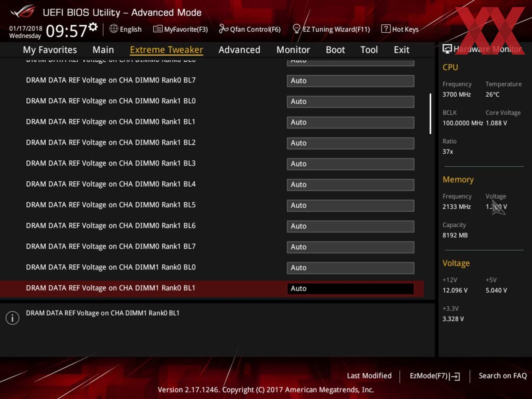The height and width of the screenshot is (399, 532).
Task: Open Auto field for DIMM0 Rank1 BL7
Action: tap(350, 246)
